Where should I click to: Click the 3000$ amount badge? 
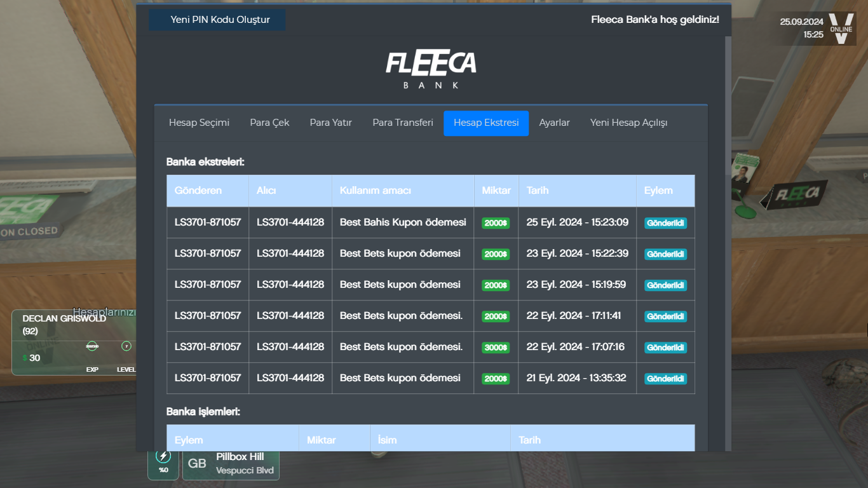click(x=496, y=348)
